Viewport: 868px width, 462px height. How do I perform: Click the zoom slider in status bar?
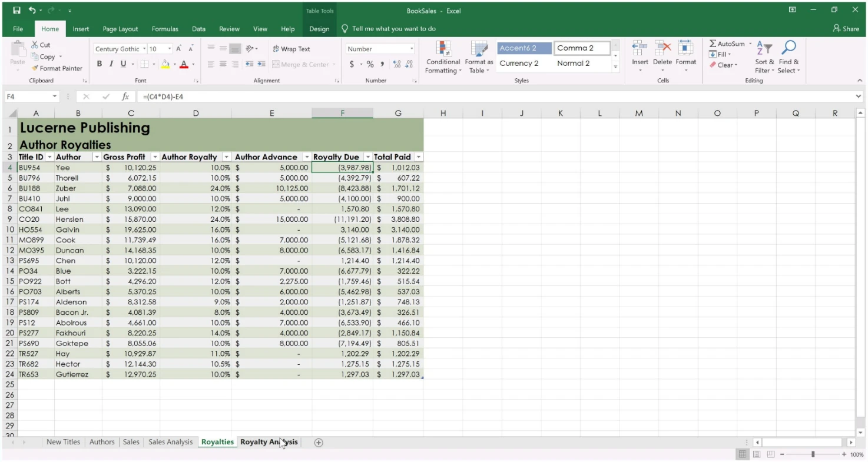coord(813,454)
